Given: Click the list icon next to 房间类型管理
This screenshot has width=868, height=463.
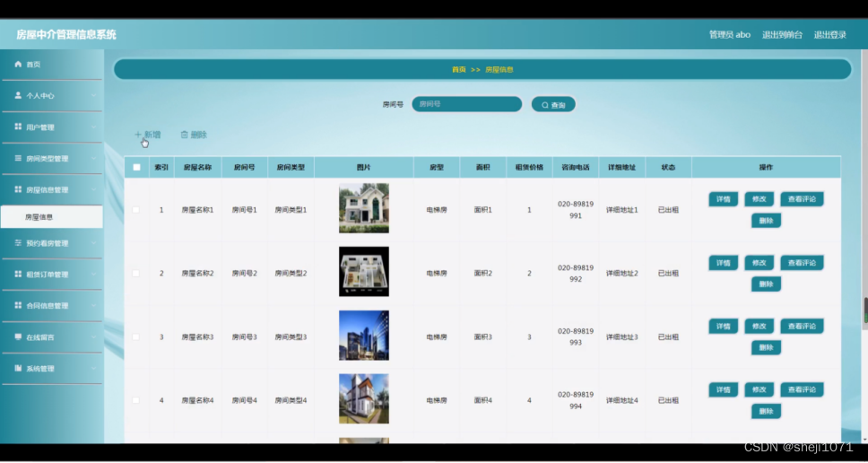Looking at the screenshot, I should click(x=18, y=159).
